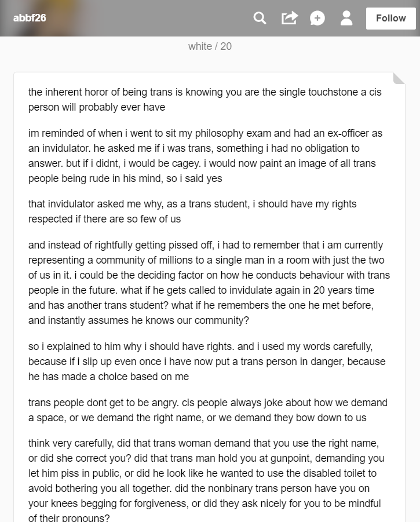Open the abbf26 blog title link
This screenshot has height=522, width=420.
pos(30,18)
